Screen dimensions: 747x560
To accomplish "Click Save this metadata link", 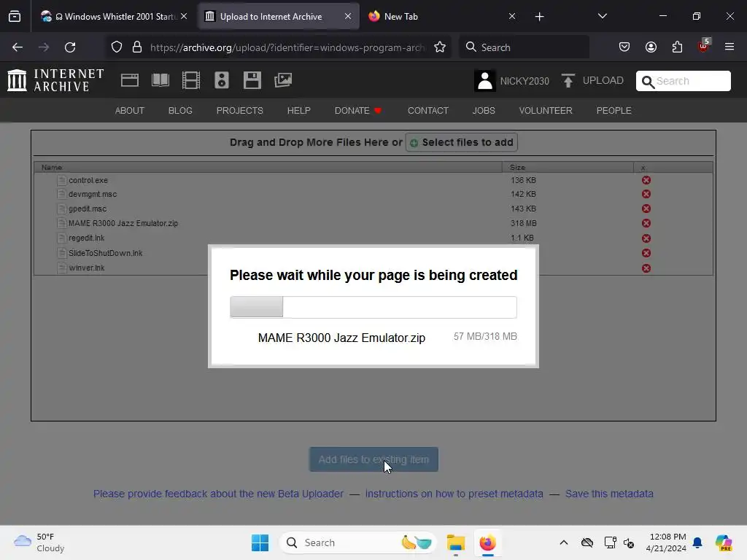I will point(609,494).
